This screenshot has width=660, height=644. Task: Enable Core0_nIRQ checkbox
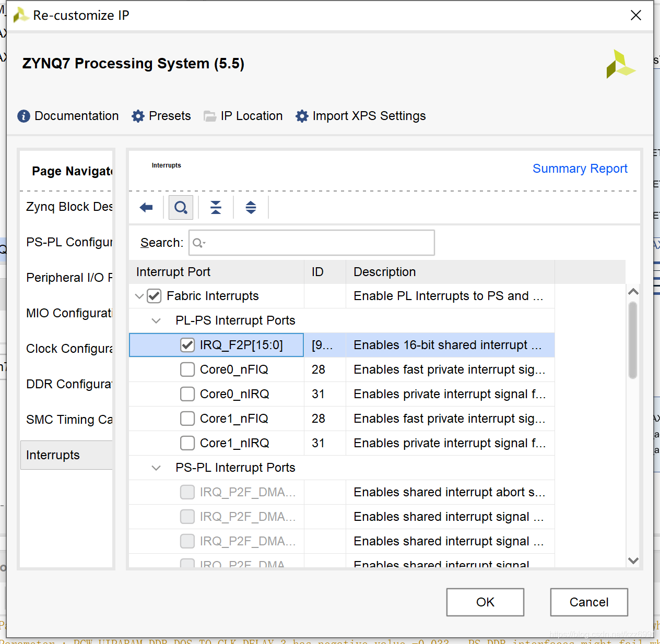tap(187, 394)
